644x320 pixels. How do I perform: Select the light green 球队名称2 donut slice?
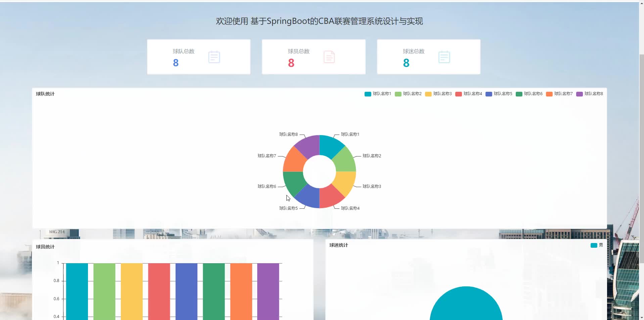[x=344, y=161]
